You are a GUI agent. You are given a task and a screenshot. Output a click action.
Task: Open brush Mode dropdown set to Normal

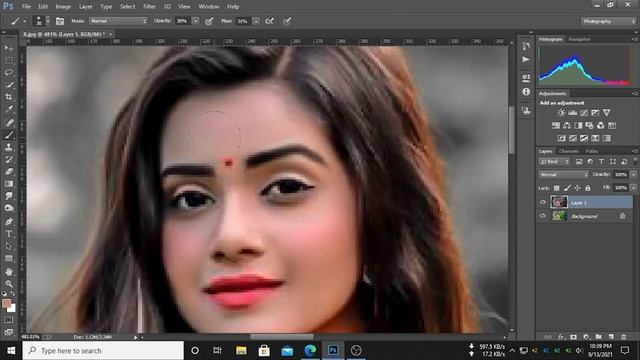point(118,21)
